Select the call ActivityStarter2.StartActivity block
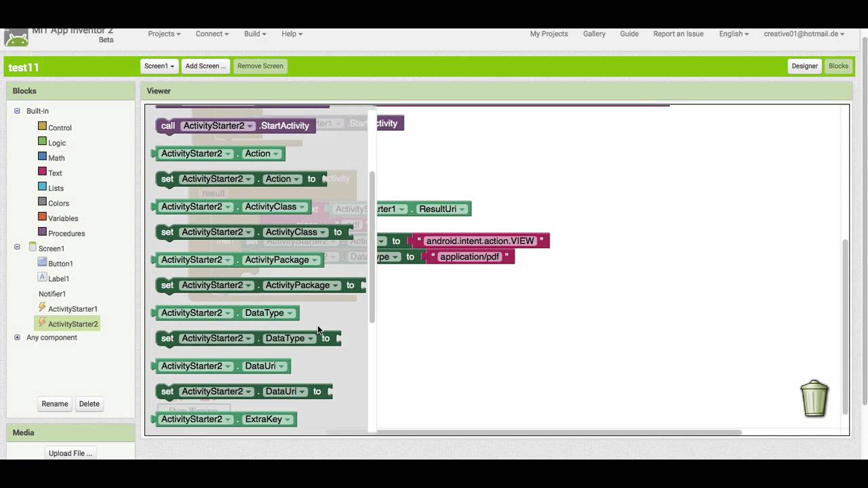This screenshot has width=868, height=488. (235, 126)
